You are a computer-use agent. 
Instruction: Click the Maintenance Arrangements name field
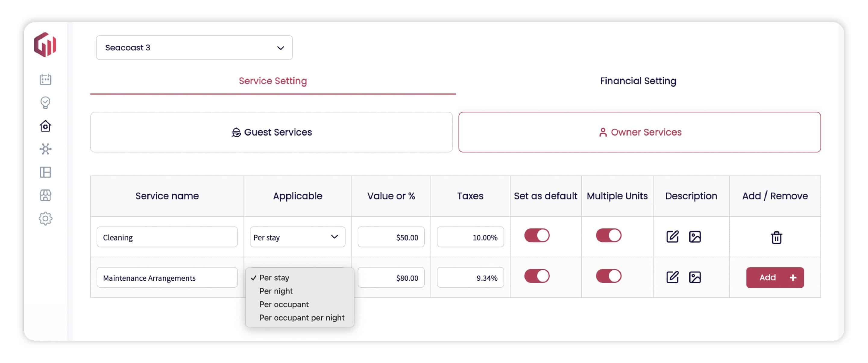(x=167, y=277)
